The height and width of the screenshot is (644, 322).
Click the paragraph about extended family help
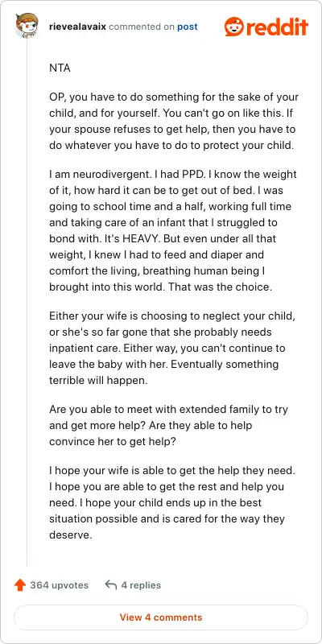[x=169, y=425]
